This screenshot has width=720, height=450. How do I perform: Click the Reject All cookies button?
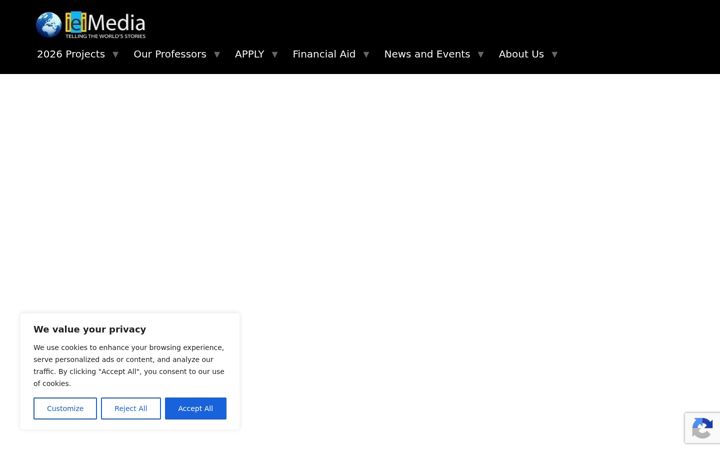pyautogui.click(x=131, y=408)
